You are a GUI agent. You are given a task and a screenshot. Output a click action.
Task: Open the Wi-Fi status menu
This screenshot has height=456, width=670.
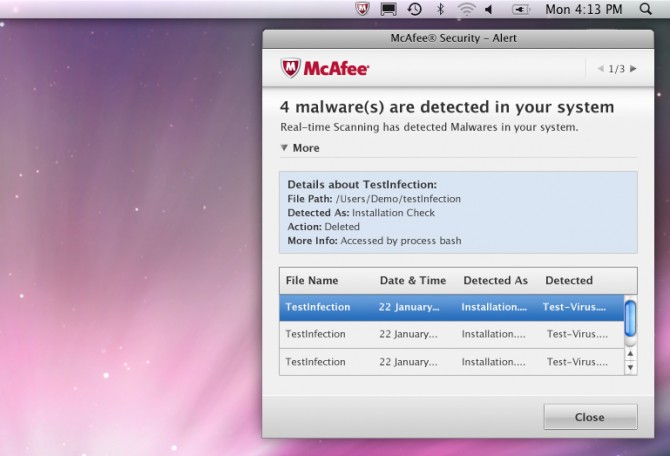[x=466, y=9]
